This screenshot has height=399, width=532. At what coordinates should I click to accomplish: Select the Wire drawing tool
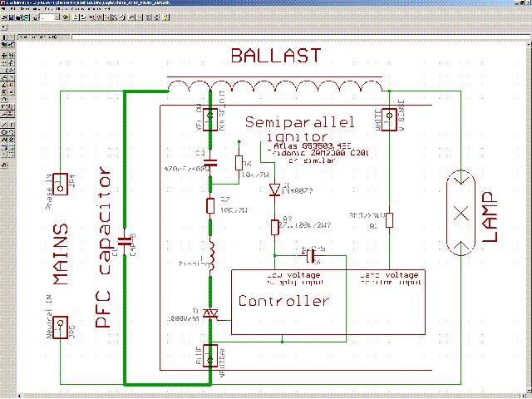tap(4, 125)
